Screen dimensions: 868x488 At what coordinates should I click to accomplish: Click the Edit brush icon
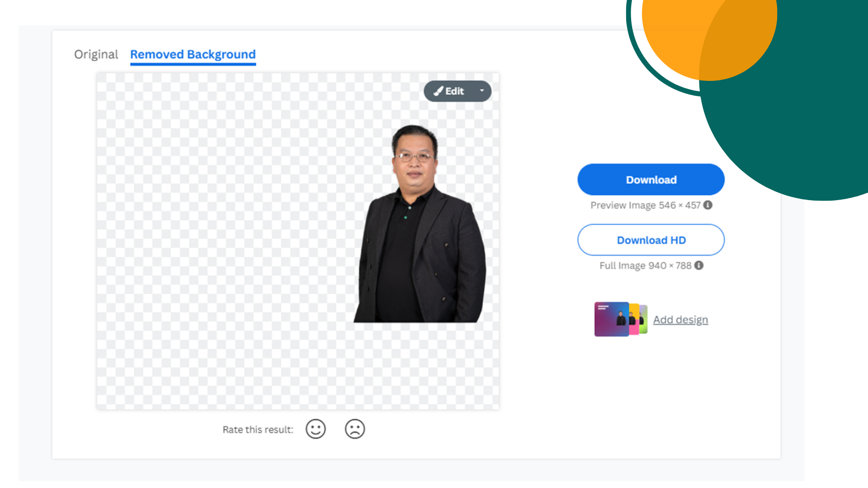click(x=438, y=91)
